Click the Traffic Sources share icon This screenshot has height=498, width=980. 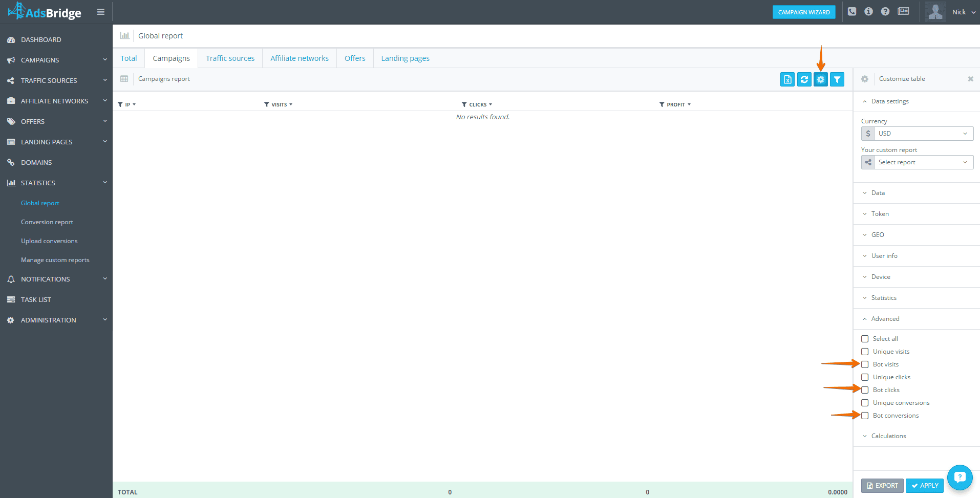(11, 81)
